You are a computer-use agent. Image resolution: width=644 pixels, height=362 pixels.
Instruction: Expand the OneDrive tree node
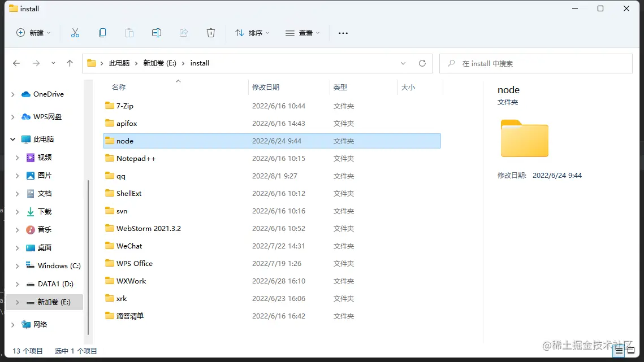[13, 94]
